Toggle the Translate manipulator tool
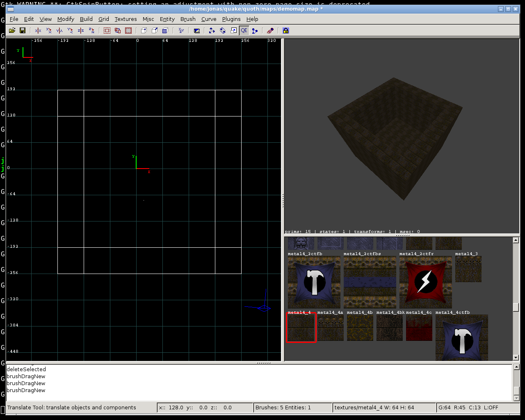Screen dimensions: 525x420 pyautogui.click(x=212, y=30)
